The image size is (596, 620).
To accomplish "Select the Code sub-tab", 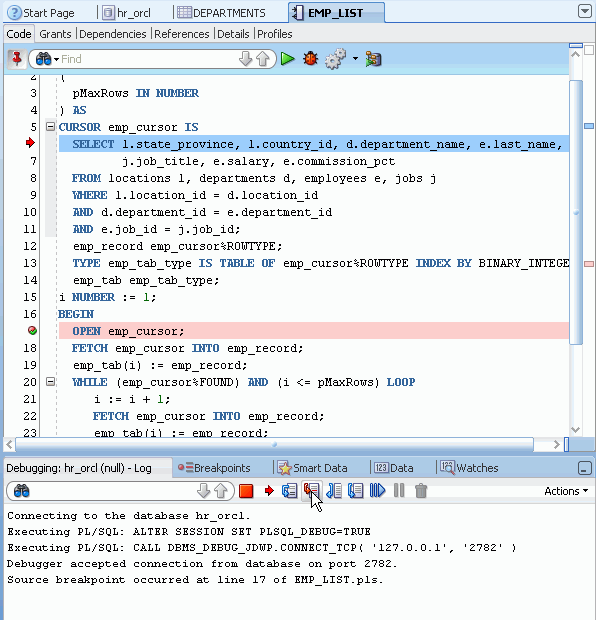I will click(x=19, y=34).
